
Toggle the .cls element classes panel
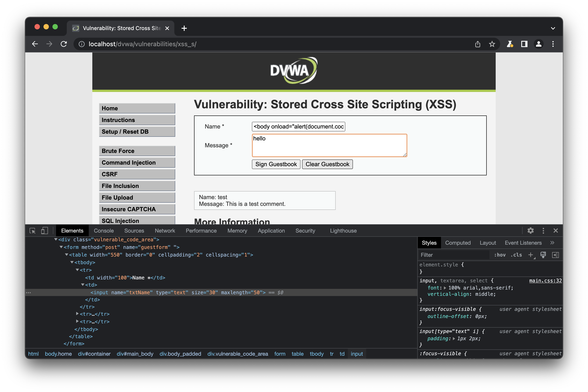coord(516,255)
